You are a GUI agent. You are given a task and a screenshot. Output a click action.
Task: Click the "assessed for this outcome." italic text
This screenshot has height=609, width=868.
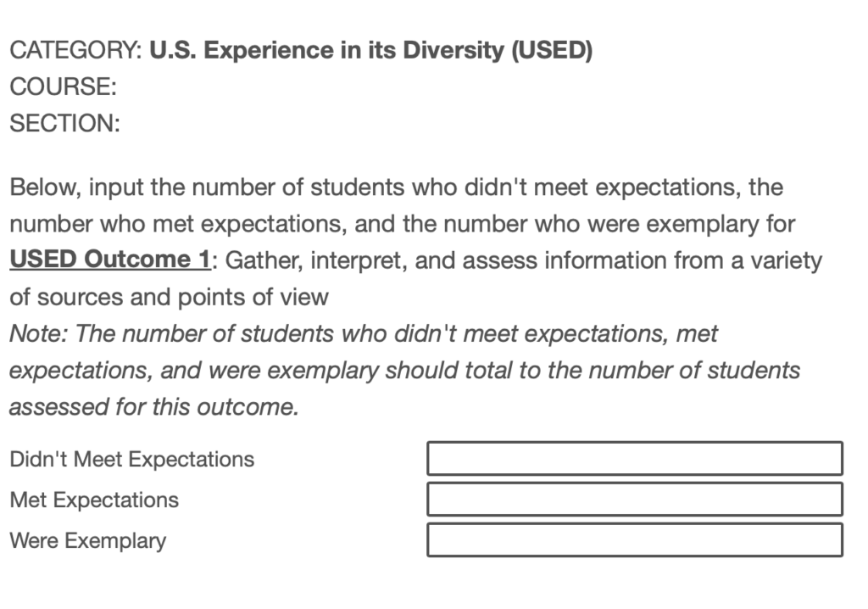pos(154,407)
